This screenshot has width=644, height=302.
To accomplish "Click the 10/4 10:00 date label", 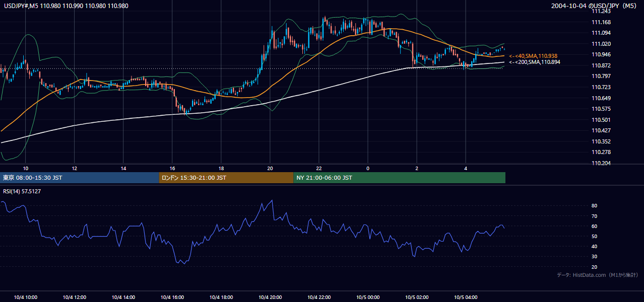I will (x=26, y=297).
